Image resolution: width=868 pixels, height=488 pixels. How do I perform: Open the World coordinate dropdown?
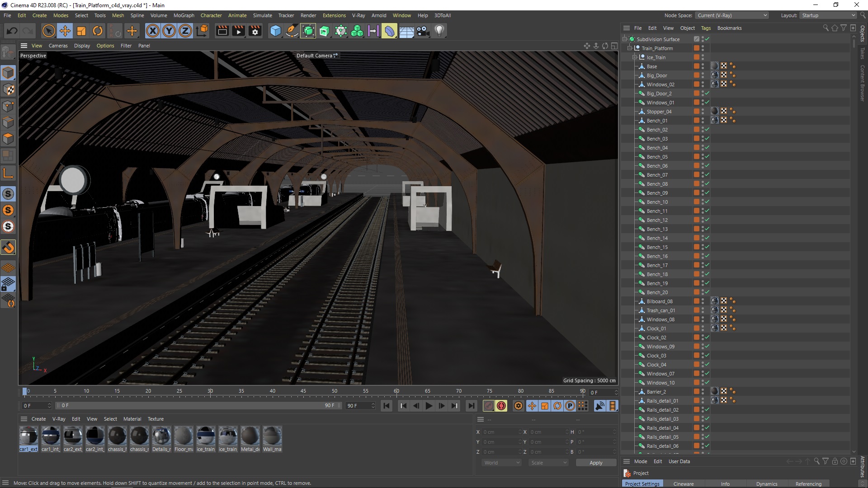(x=501, y=463)
